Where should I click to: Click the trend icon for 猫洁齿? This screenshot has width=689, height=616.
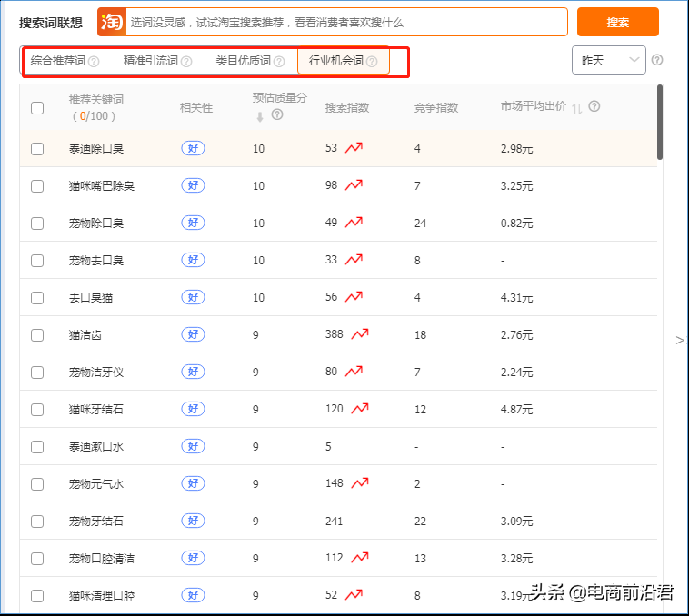[x=360, y=334]
